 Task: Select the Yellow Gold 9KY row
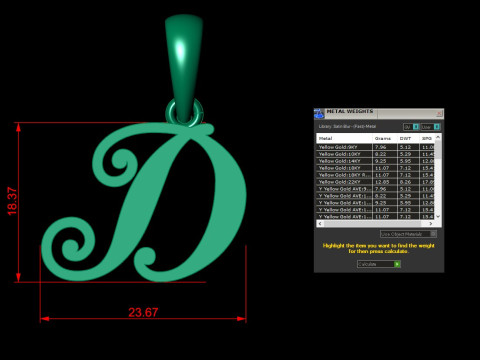(x=376, y=147)
